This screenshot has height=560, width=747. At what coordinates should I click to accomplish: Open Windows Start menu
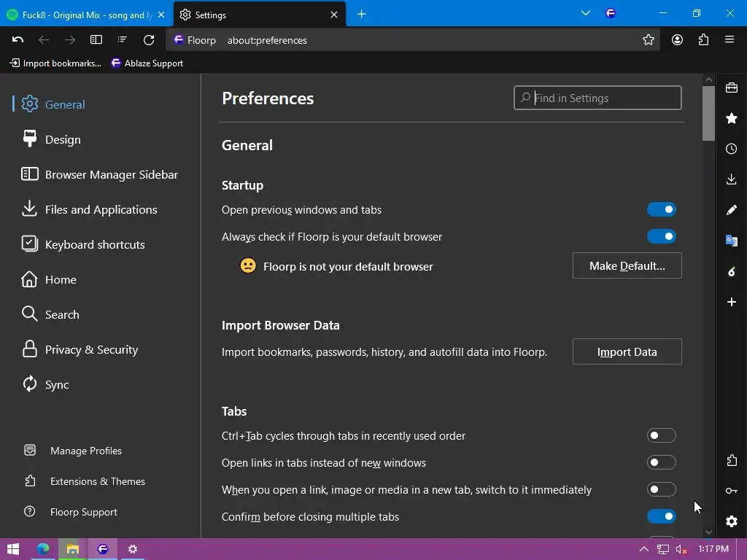pyautogui.click(x=13, y=549)
